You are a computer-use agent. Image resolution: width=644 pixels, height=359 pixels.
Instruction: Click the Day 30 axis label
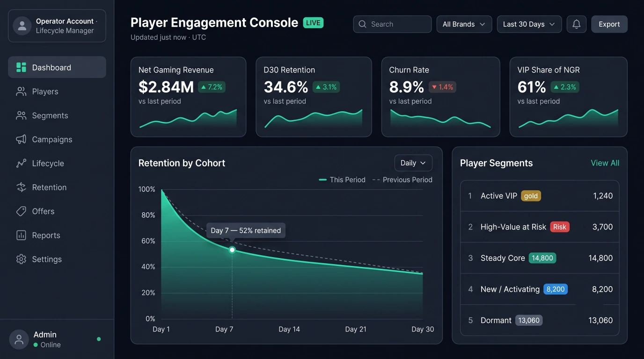(423, 329)
